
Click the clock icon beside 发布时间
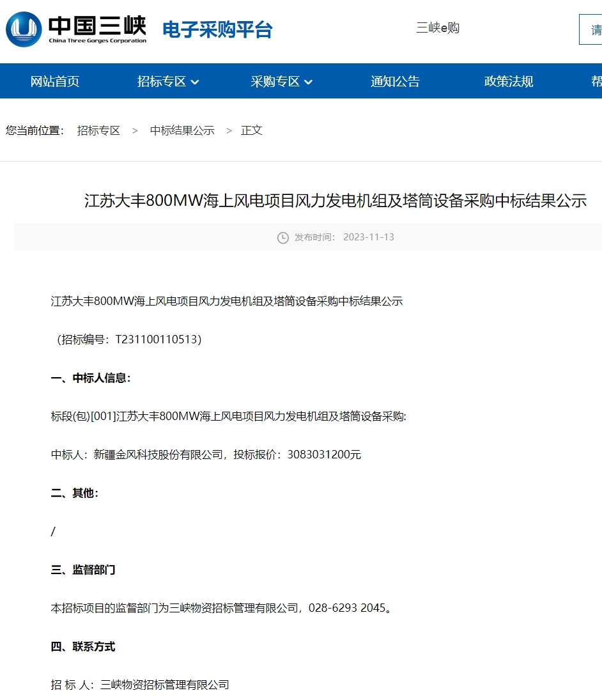pos(283,238)
